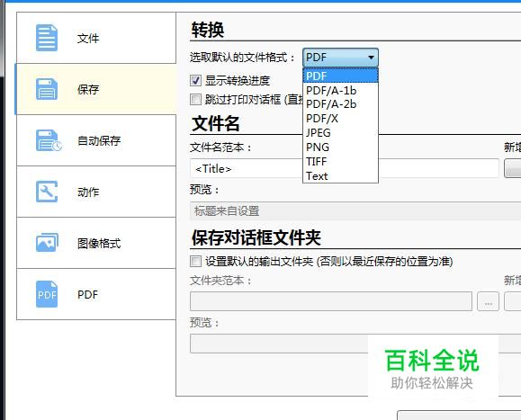521x420 pixels.
Task: Choose PDF/A-2b from the format list
Action: tap(340, 104)
